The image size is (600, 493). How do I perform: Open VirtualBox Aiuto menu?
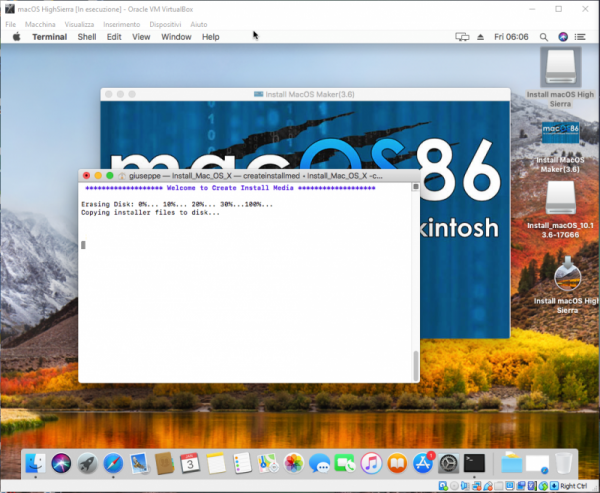(x=199, y=24)
